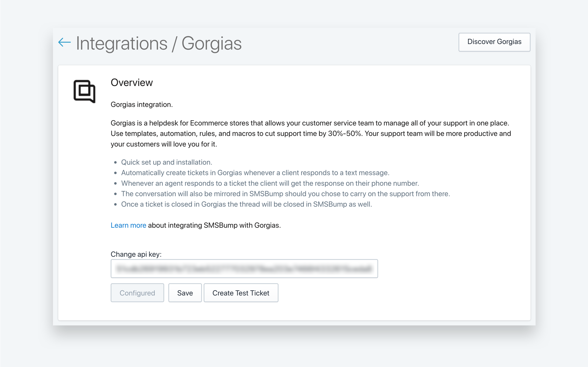Click the 'Change api key:' label
This screenshot has height=367, width=588.
pyautogui.click(x=136, y=254)
